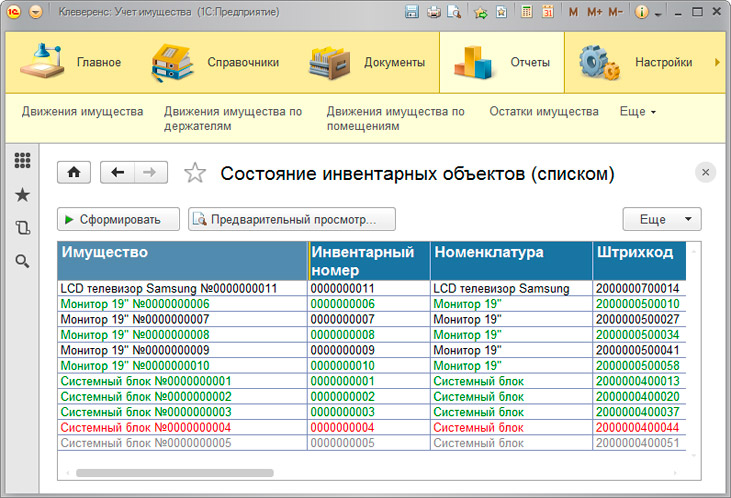This screenshot has width=731, height=498.
Task: Click barcode 2000000400020 cell
Action: (639, 396)
